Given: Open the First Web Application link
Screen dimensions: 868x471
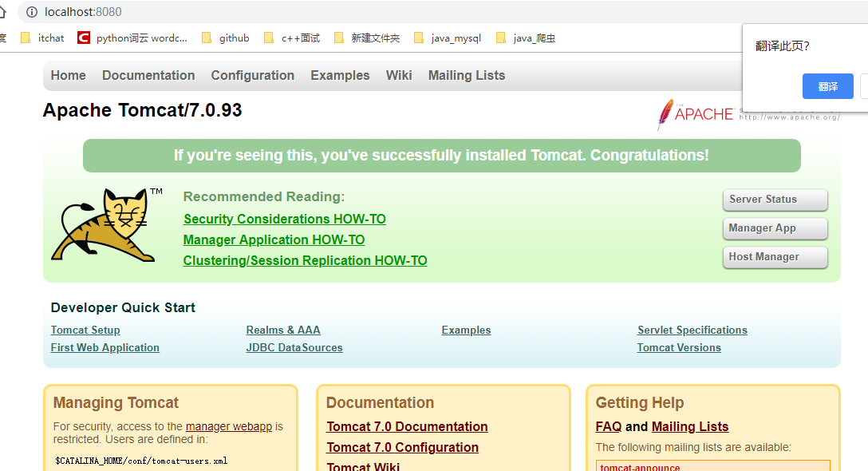Looking at the screenshot, I should (105, 348).
